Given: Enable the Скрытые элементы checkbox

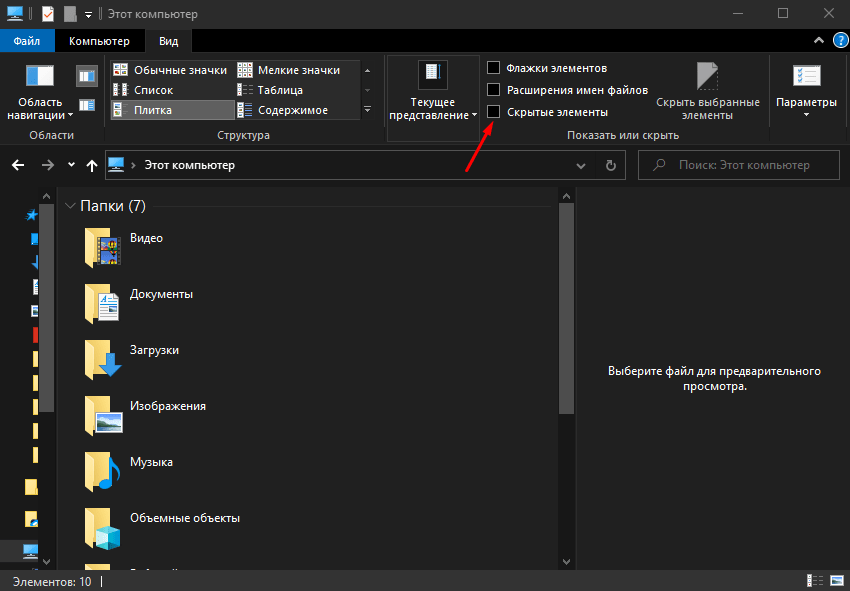Looking at the screenshot, I should coord(493,112).
